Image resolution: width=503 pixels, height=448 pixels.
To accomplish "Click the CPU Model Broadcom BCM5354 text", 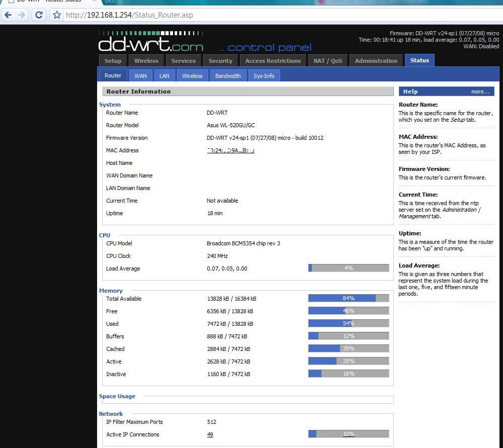I will click(243, 243).
